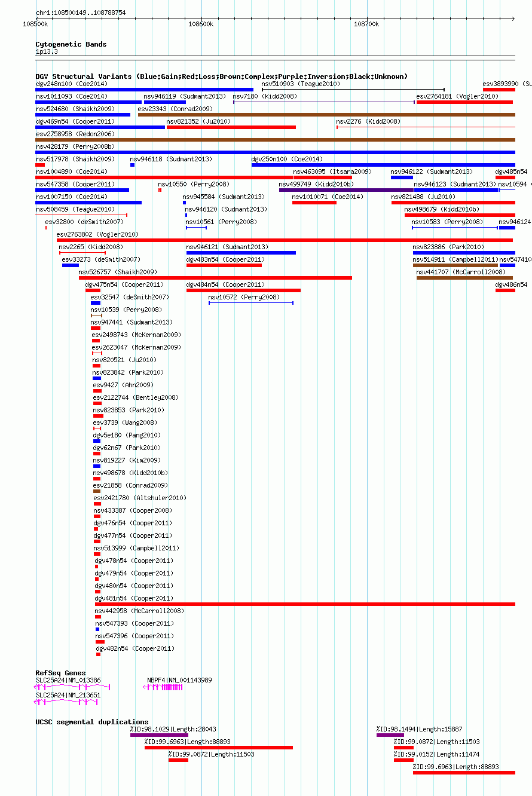Click label nsv945584 (Sudmant2013)

tap(224, 197)
